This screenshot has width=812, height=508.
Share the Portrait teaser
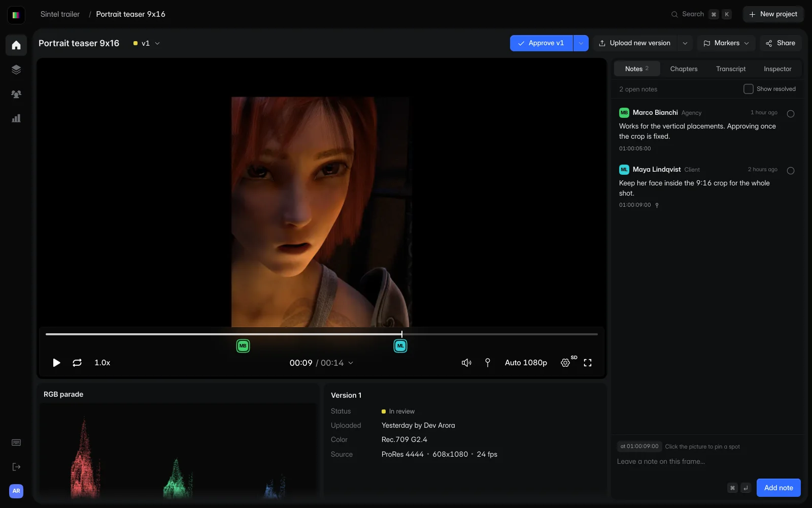pos(781,43)
